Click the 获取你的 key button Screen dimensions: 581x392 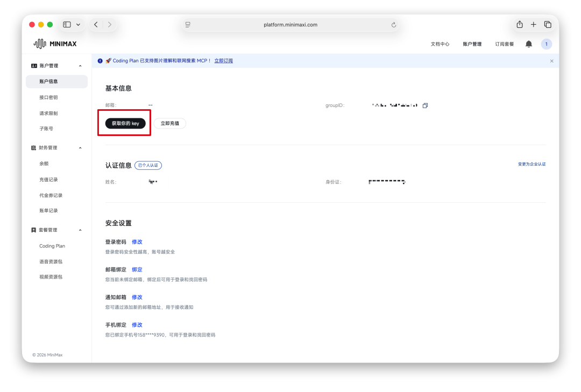click(x=124, y=123)
